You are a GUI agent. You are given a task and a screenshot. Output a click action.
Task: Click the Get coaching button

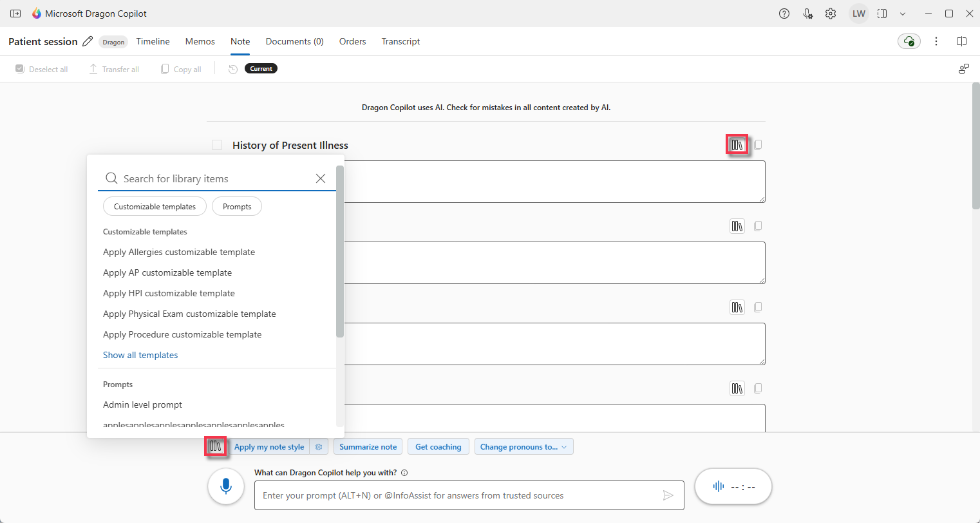click(438, 446)
